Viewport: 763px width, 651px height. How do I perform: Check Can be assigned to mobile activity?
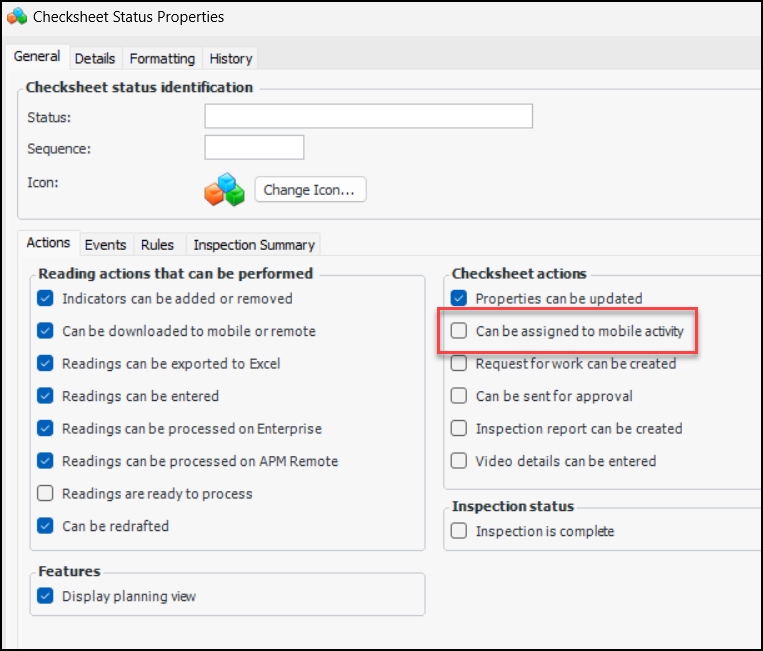[x=458, y=331]
